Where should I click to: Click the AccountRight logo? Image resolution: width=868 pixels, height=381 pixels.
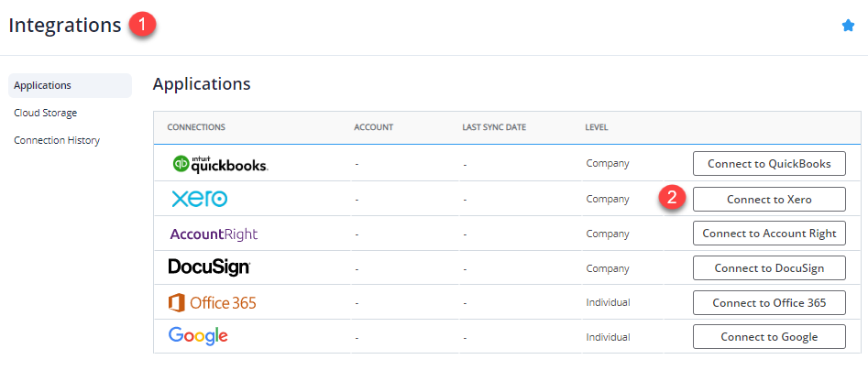point(214,234)
